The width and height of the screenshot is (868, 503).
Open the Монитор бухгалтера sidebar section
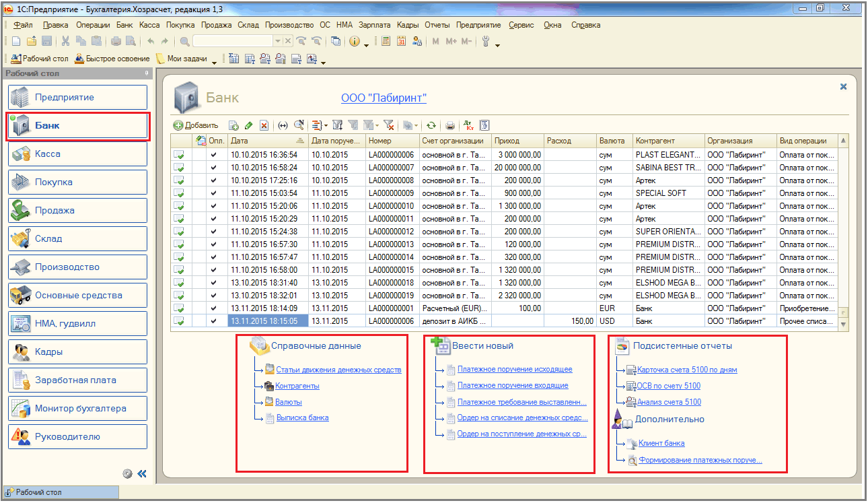(77, 409)
